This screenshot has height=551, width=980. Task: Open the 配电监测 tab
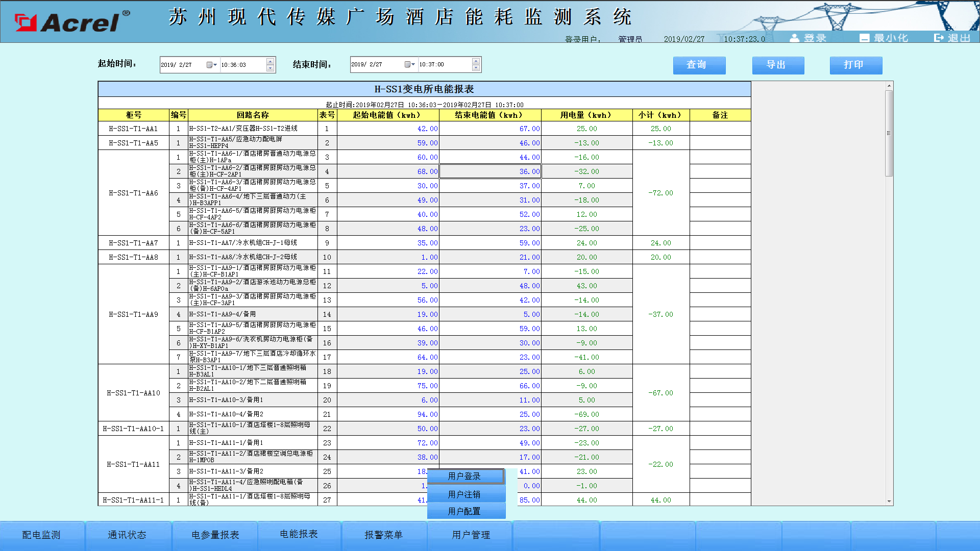[x=42, y=535]
